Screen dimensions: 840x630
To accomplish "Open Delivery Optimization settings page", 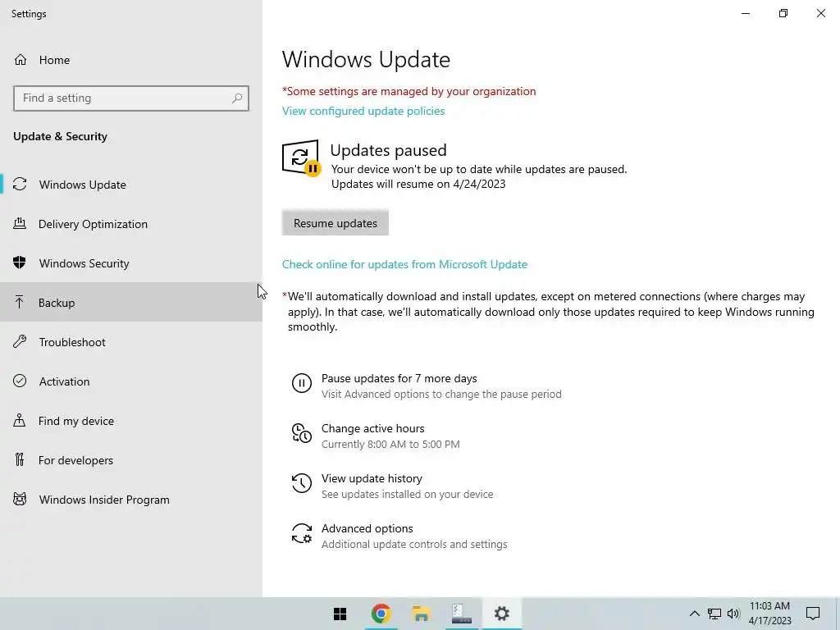I will click(131, 224).
